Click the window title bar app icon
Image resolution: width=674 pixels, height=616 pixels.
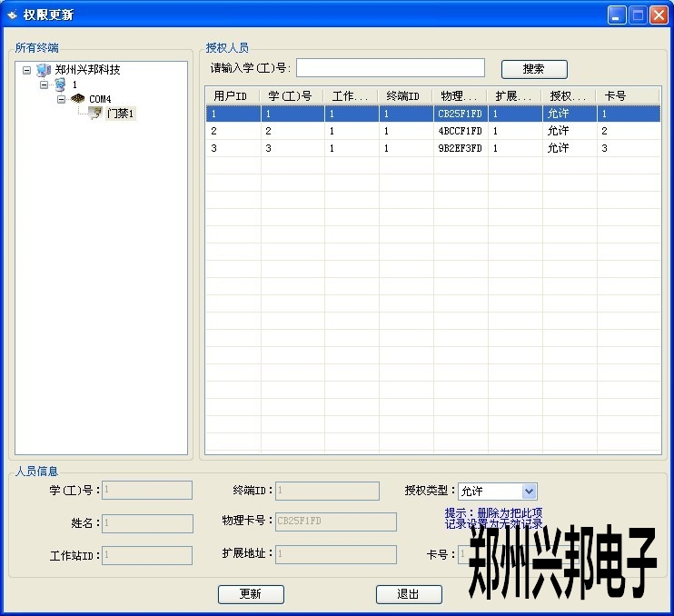point(13,15)
